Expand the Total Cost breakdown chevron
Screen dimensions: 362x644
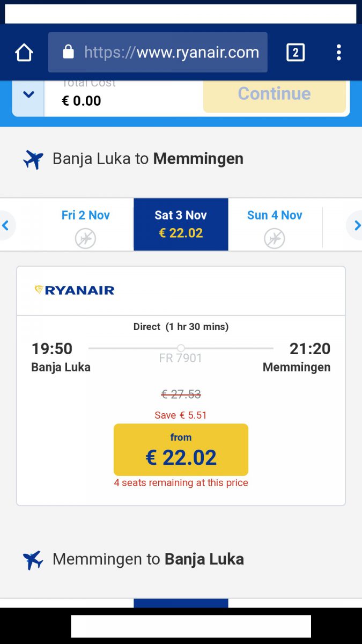[x=28, y=95]
